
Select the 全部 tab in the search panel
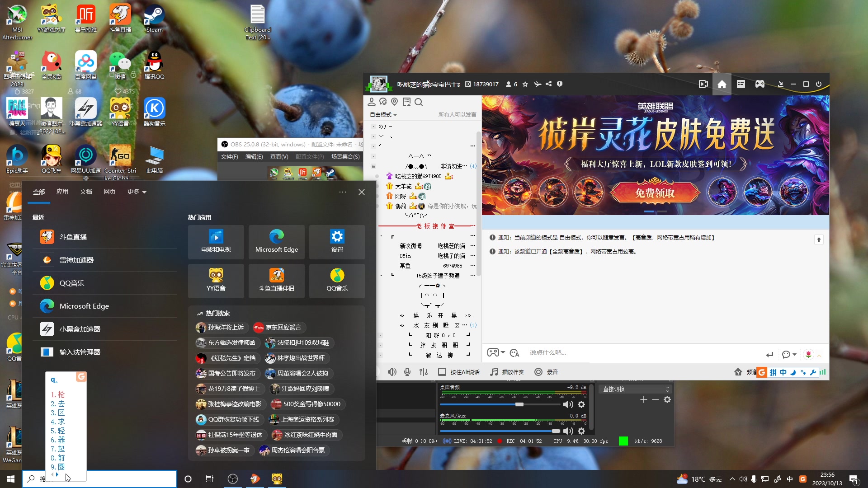[39, 192]
